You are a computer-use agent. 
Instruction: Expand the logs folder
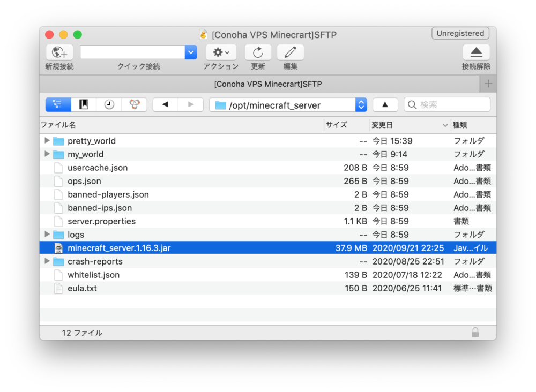[x=47, y=235]
